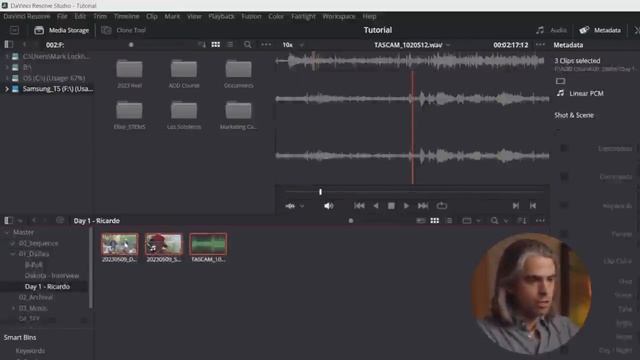
Task: Click the viewer jog scrubber handle
Action: pyautogui.click(x=320, y=191)
